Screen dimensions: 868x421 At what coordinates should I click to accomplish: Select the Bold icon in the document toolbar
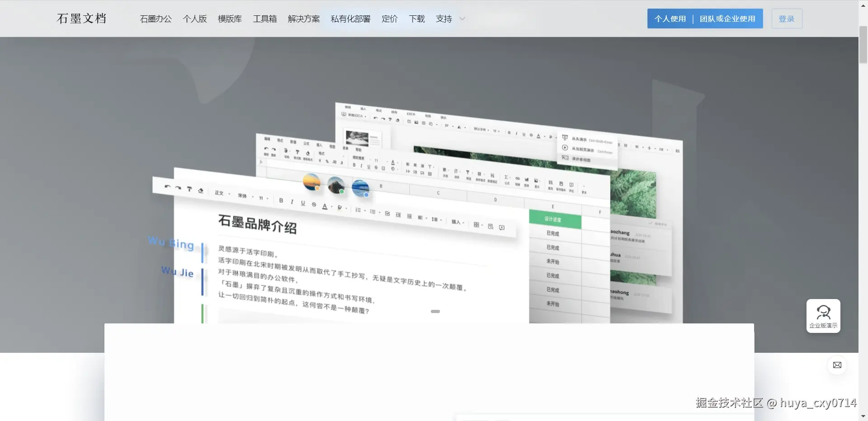(280, 201)
